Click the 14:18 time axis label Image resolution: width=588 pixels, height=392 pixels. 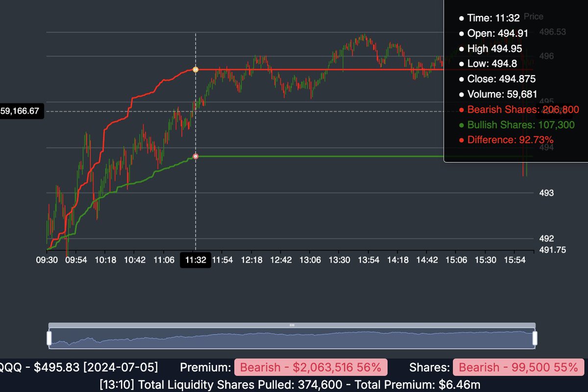[398, 260]
